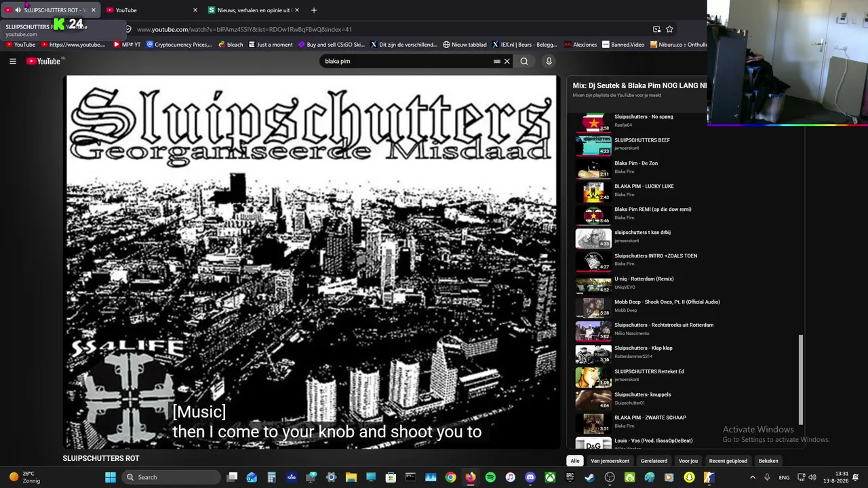Play U-niq - Rotterdam (Remix)
Screen dimensions: 868x488
click(x=685, y=283)
